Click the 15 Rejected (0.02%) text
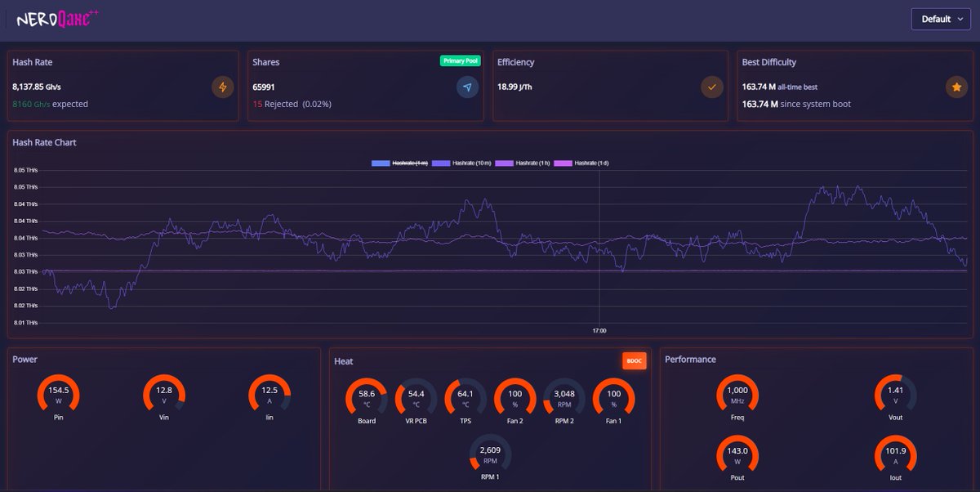The width and height of the screenshot is (980, 492). tap(292, 105)
